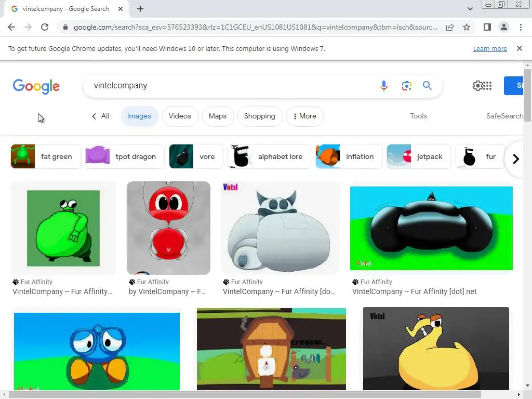Click the horizontal scrollbar at the bottom
The width and height of the screenshot is (532, 399).
tap(244, 395)
